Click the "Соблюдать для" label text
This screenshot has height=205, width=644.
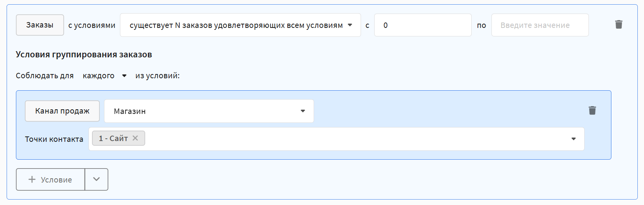coord(45,76)
